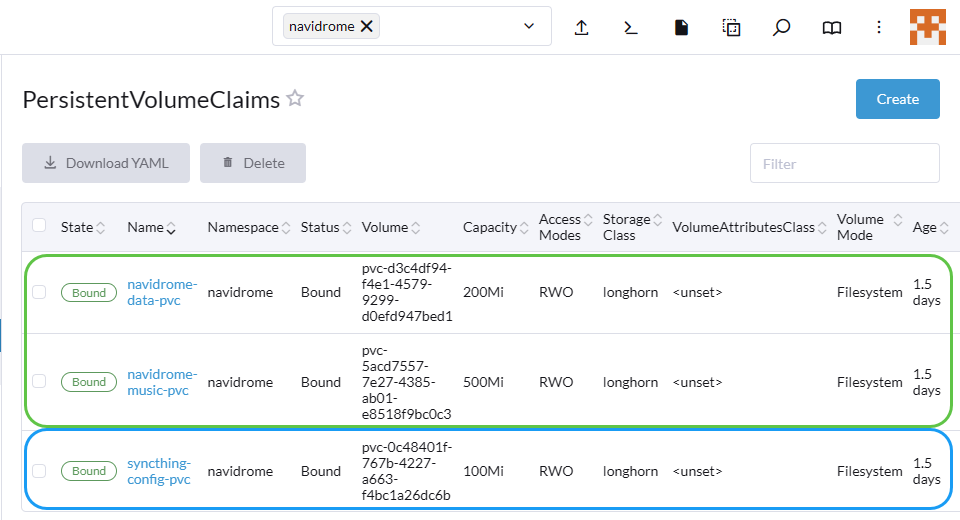Open the resource search magnifier icon
Viewport: 960px width, 520px height.
(782, 28)
